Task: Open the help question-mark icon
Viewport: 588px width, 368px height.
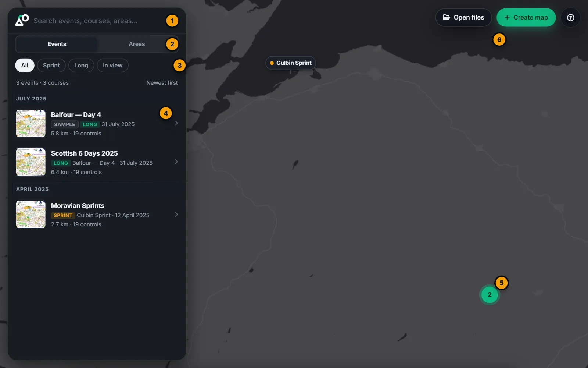Action: click(x=570, y=18)
